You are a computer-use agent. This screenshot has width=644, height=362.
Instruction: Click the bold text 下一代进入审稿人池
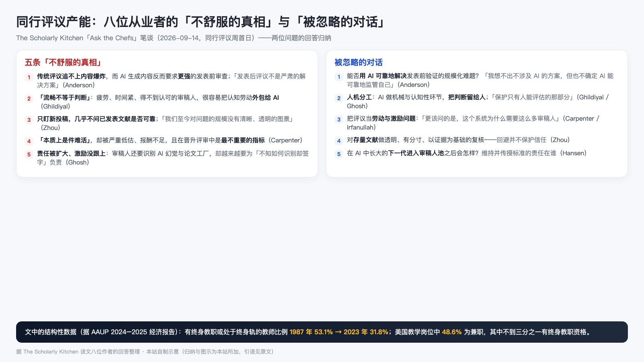(416, 153)
